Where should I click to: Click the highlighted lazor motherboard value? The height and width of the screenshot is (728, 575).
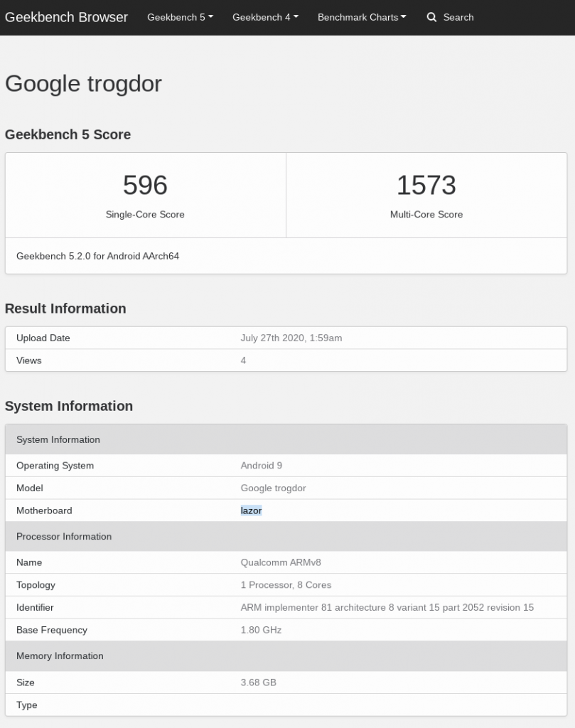(x=251, y=510)
